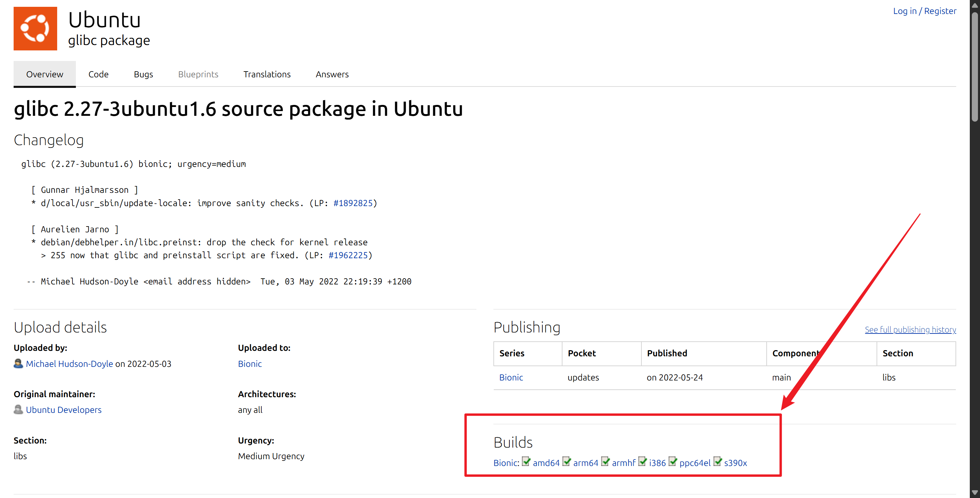Go to the Translations tab
Viewport: 980px width, 498px height.
pyautogui.click(x=267, y=74)
